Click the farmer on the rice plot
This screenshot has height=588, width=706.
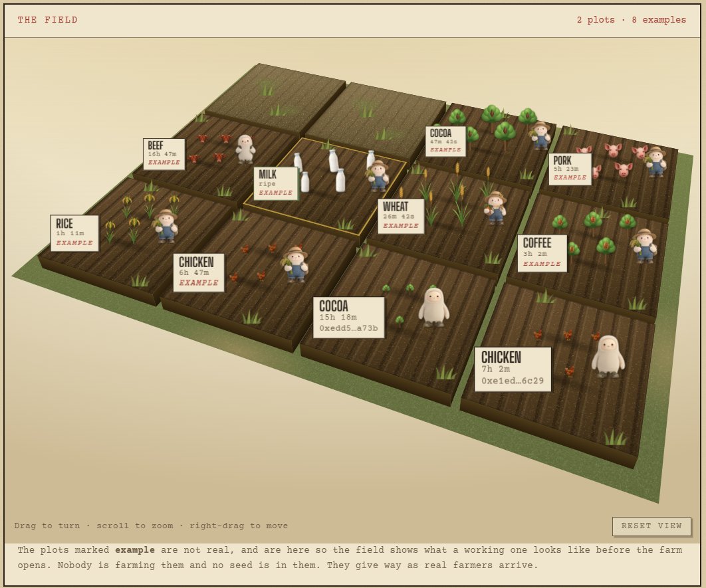pyautogui.click(x=166, y=227)
